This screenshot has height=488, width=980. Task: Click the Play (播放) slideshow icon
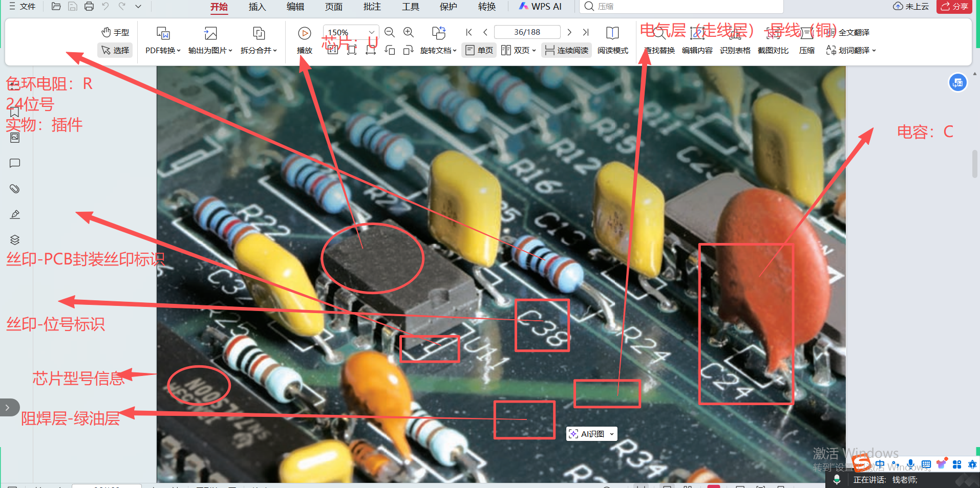[x=304, y=34]
